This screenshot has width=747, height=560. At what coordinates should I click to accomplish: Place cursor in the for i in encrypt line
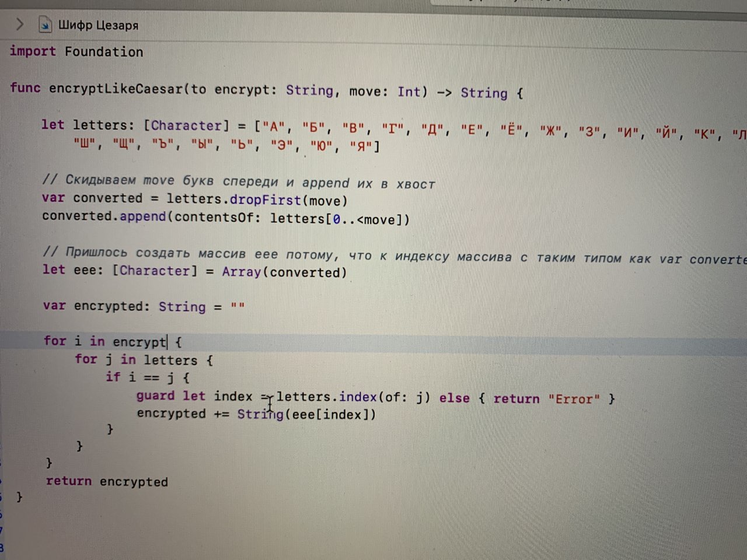113,341
